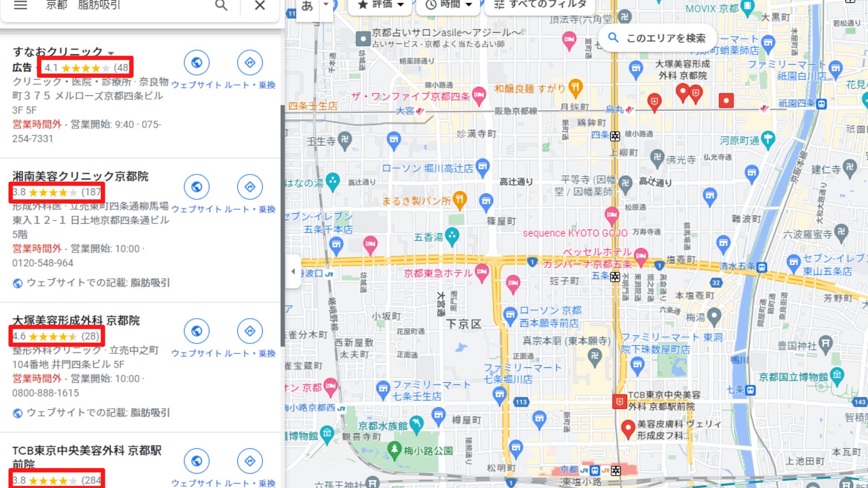Click the phone number 0800-888-1615

(x=46, y=393)
